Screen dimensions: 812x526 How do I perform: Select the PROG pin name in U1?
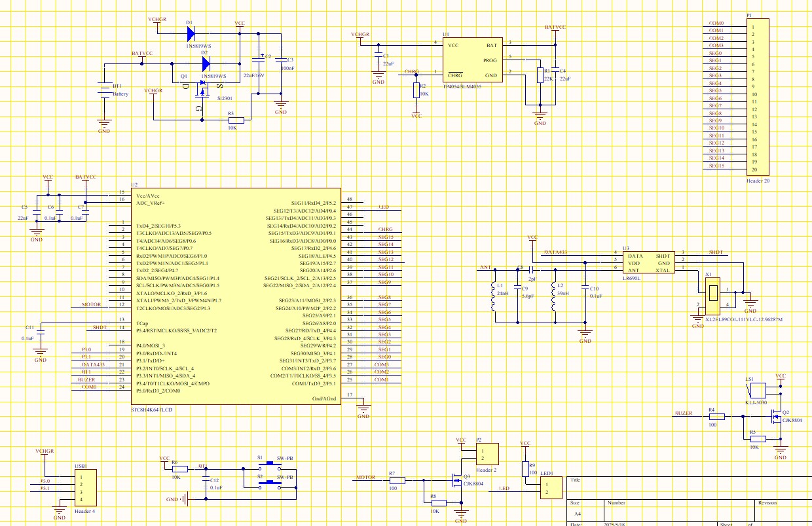coord(490,60)
